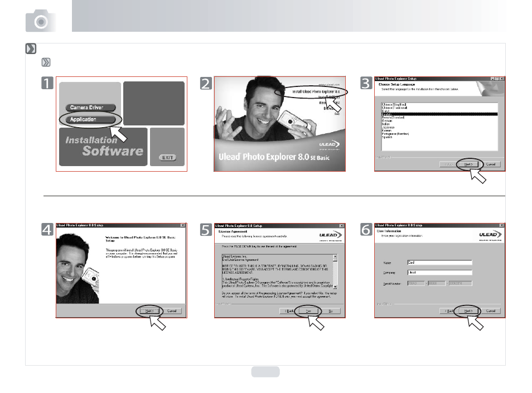The width and height of the screenshot is (532, 393).
Task: Select the highlighted English language row
Action: pyautogui.click(x=440, y=114)
